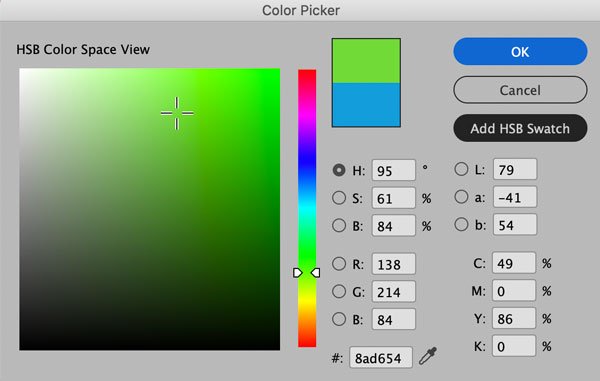The height and width of the screenshot is (381, 600).
Task: Select the S saturation radio button
Action: (339, 198)
